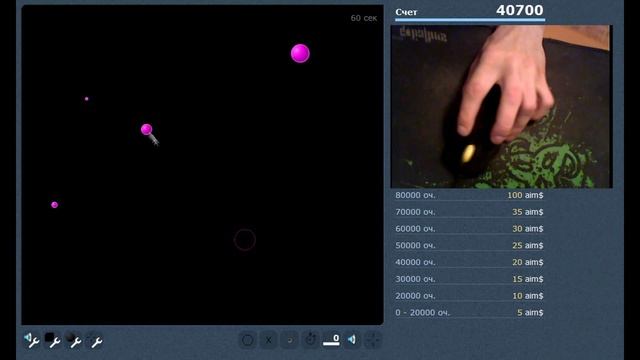This screenshot has height=360, width=640.
Task: Open ball appearance settings wrench icon
Action: [73, 340]
